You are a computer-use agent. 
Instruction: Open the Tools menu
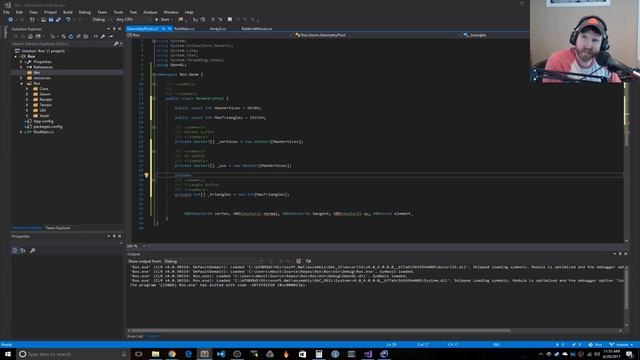pyautogui.click(x=118, y=12)
